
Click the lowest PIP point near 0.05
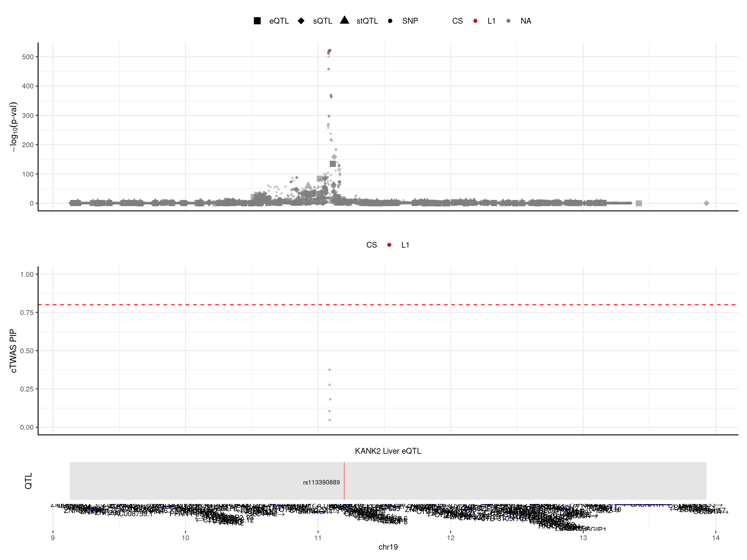click(330, 420)
